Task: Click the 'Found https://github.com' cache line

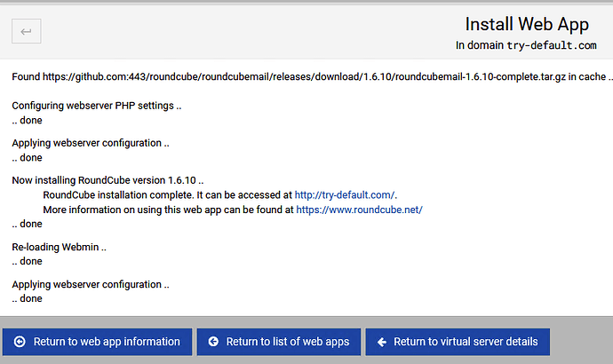Action: tap(312, 76)
